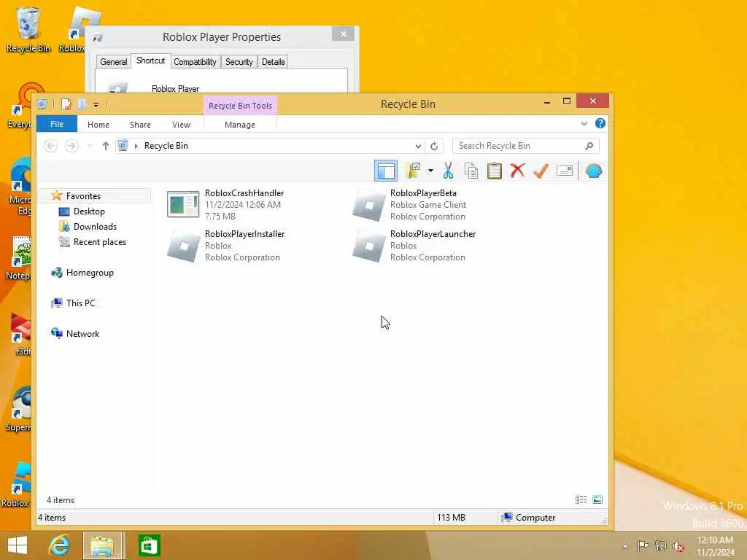Expand the ribbon with chevron arrow
Viewport: 747px width, 560px height.
pos(584,124)
